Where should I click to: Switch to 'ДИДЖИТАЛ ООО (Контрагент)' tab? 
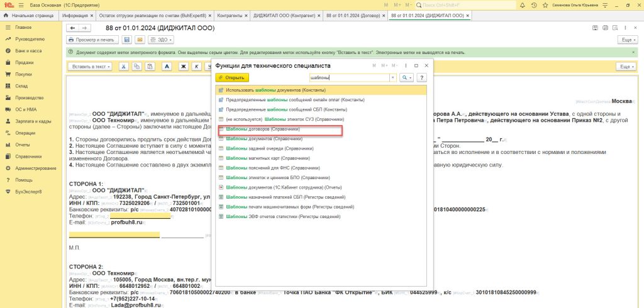[284, 16]
